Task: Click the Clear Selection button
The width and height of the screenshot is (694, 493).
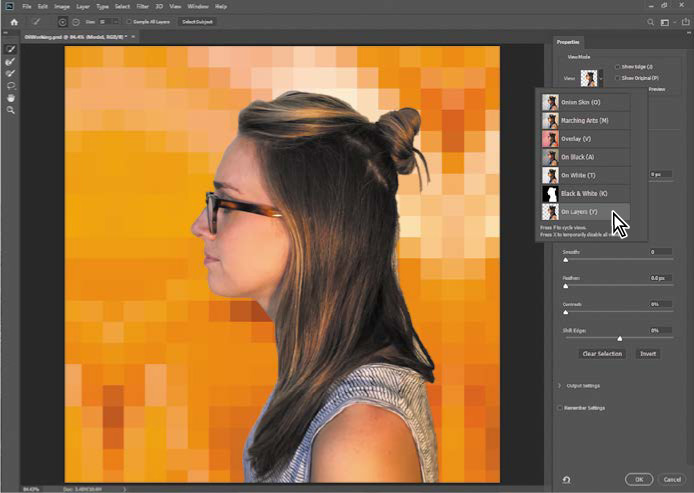Action: (x=602, y=353)
